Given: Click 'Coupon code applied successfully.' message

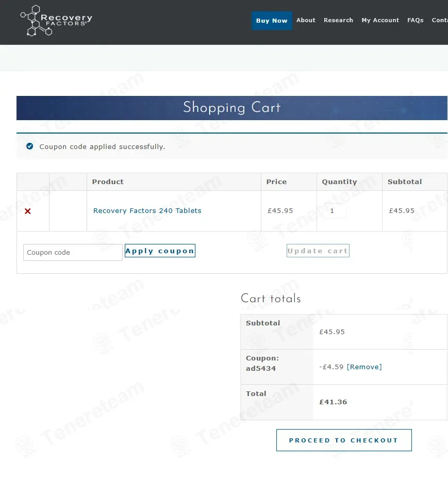Looking at the screenshot, I should (x=102, y=146).
